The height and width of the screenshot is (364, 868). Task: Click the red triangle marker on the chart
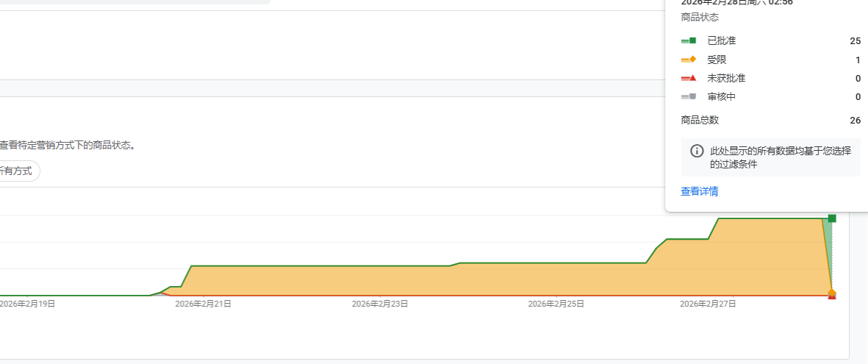coord(832,296)
